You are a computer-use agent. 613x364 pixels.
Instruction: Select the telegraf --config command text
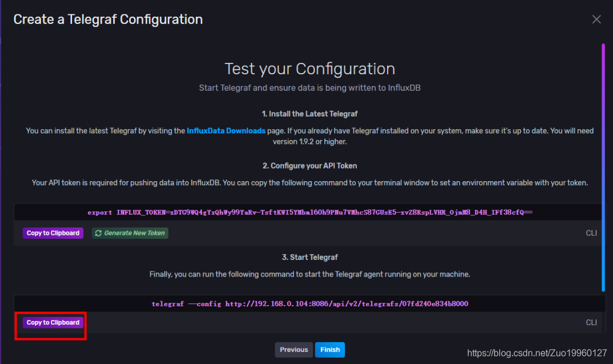coord(309,304)
